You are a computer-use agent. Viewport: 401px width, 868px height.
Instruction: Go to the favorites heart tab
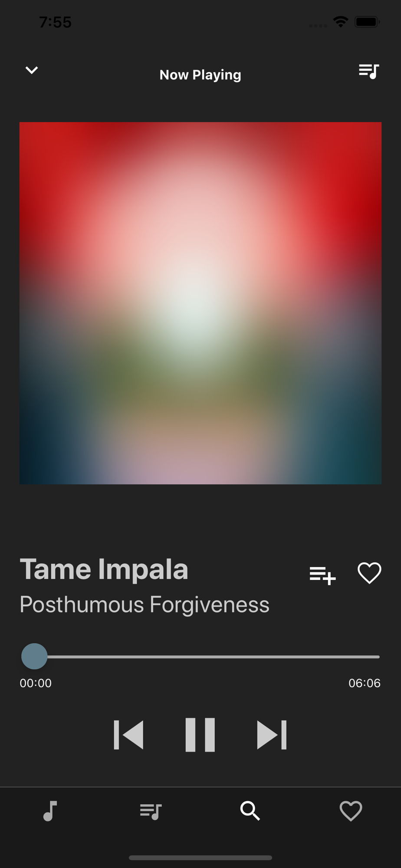click(351, 811)
